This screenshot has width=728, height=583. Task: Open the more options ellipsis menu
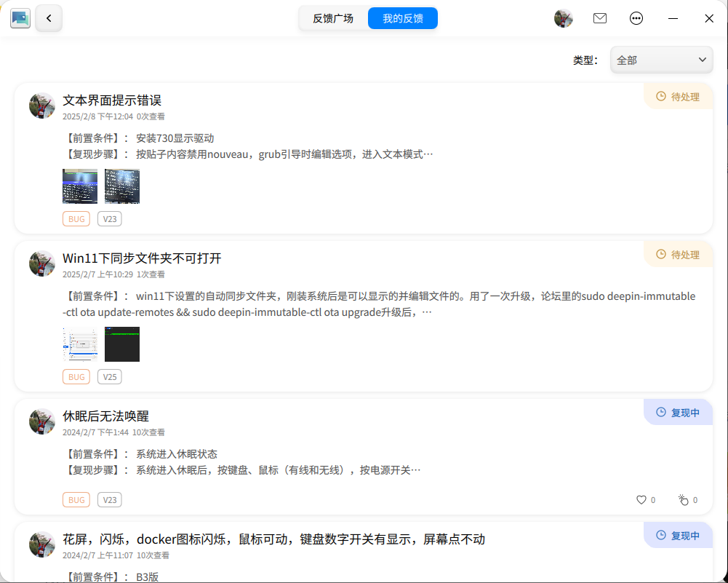636,19
